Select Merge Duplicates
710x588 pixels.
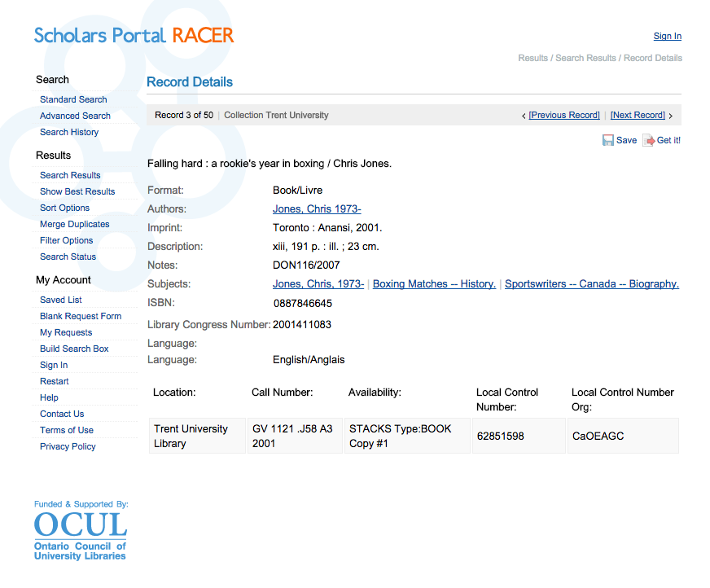tap(75, 224)
